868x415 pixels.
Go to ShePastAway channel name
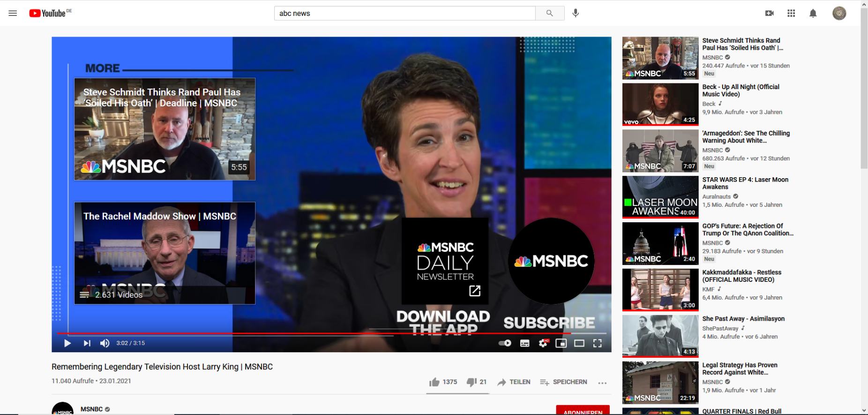(720, 328)
